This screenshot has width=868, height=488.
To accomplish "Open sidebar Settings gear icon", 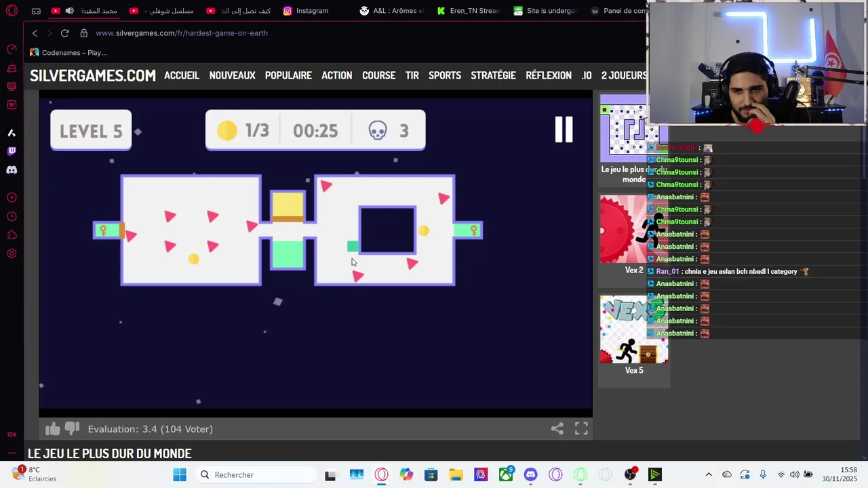I will click(12, 254).
